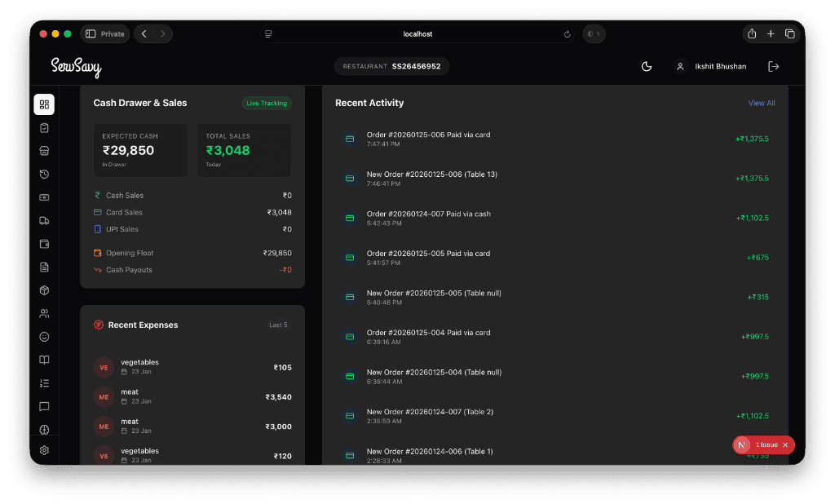
Task: Click the localhost address bar
Action: click(x=417, y=34)
